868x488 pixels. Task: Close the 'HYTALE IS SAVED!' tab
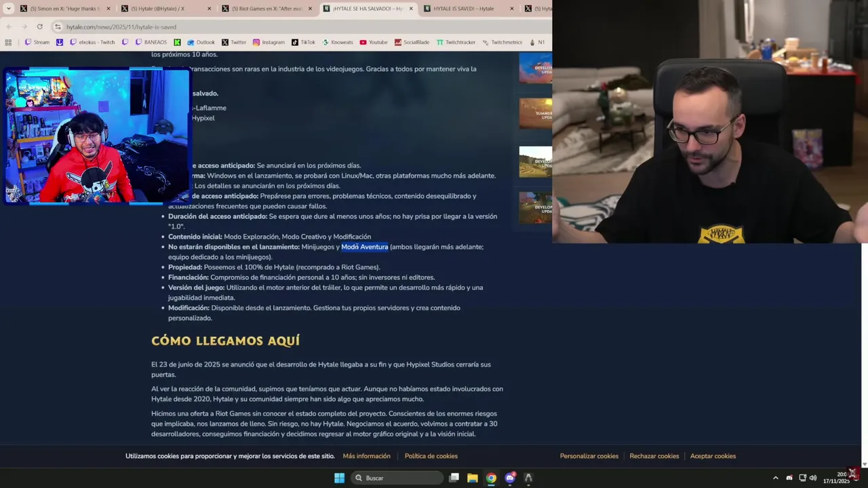512,9
